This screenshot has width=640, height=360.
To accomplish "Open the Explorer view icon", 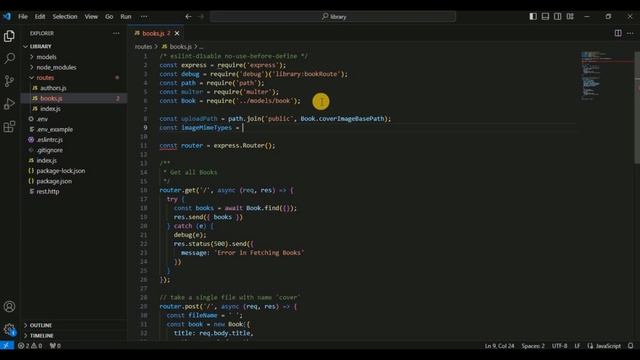I will (x=9, y=36).
